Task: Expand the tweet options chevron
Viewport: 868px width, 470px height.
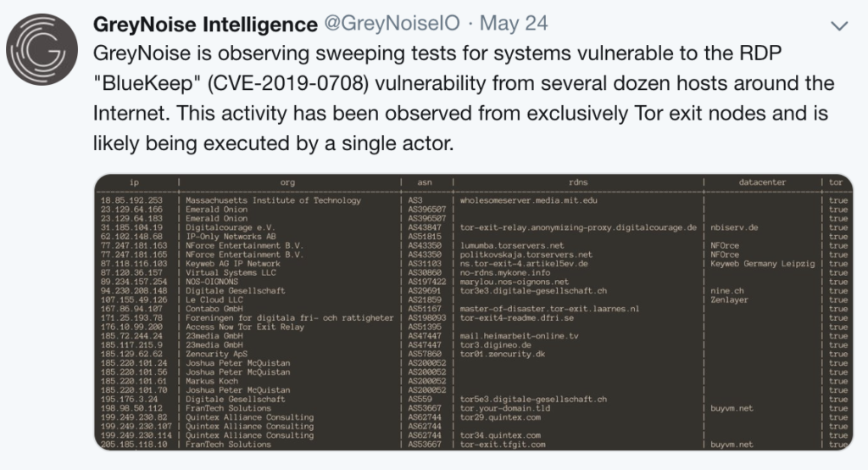Action: pyautogui.click(x=839, y=25)
